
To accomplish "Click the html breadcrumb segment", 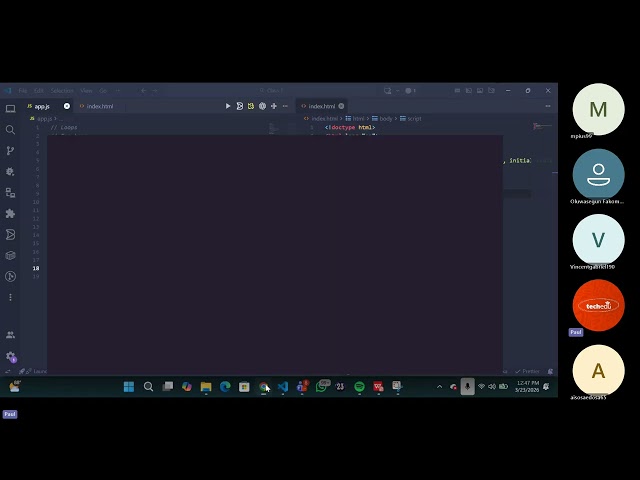I will 355,119.
